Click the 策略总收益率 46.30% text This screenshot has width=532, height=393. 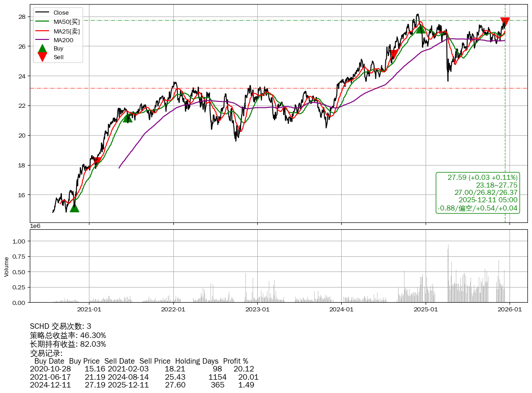click(68, 335)
